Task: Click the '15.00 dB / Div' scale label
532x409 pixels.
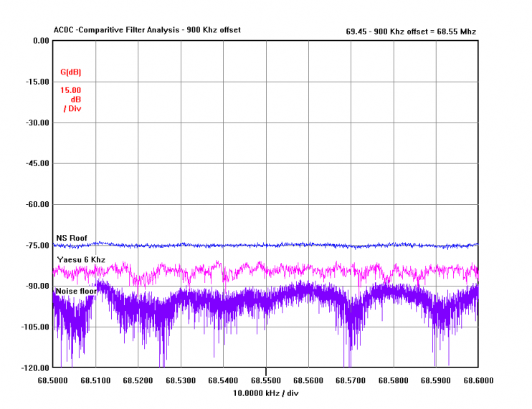Action: (70, 99)
